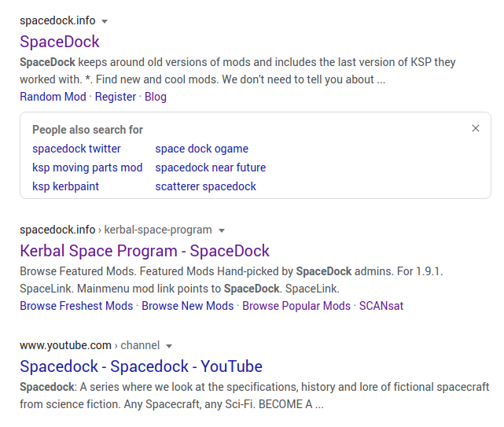This screenshot has width=504, height=427.
Task: Open Kerbal Space Program - SpaceDock result
Action: point(145,251)
